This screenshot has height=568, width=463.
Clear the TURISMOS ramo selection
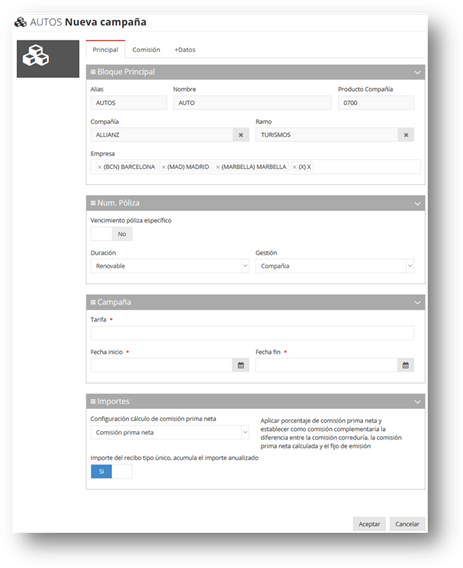click(x=406, y=135)
